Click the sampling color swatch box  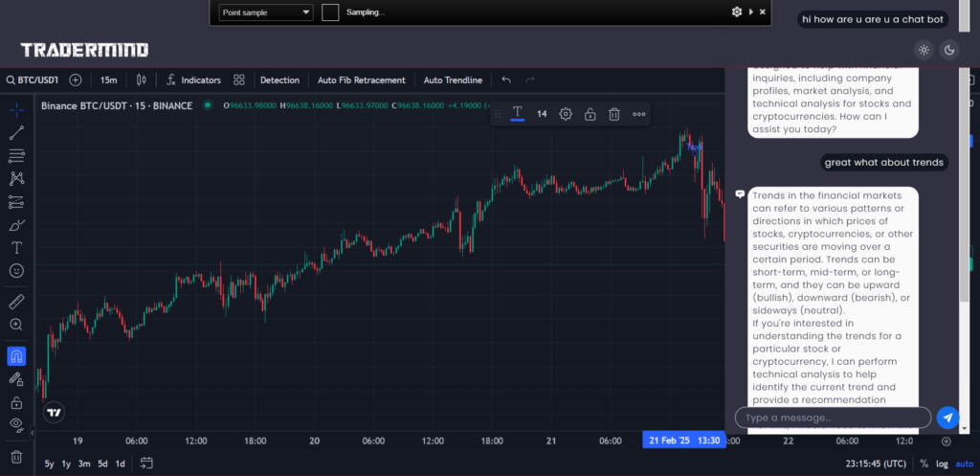click(330, 11)
